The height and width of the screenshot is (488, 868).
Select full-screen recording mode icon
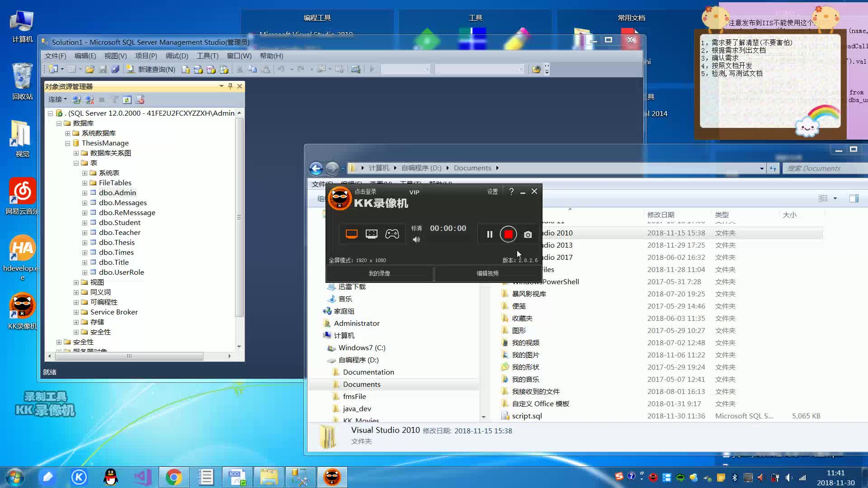pos(351,234)
